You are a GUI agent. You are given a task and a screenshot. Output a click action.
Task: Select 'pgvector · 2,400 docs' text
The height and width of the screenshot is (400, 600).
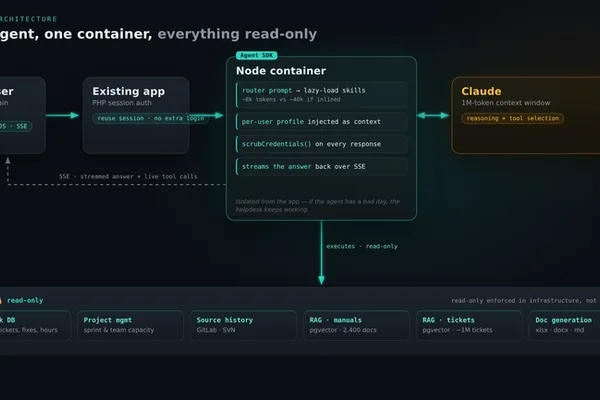(343, 330)
